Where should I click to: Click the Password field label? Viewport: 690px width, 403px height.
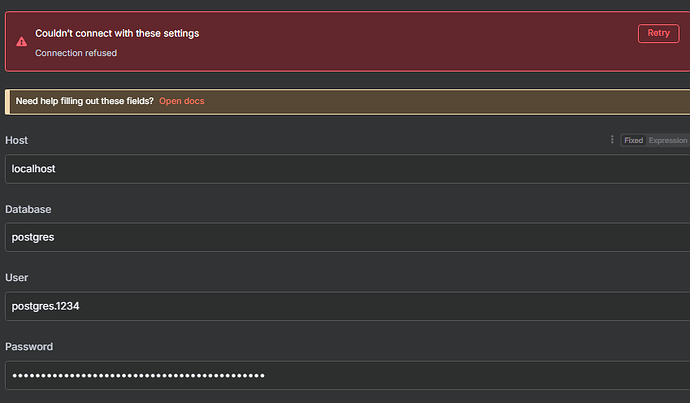coord(29,346)
